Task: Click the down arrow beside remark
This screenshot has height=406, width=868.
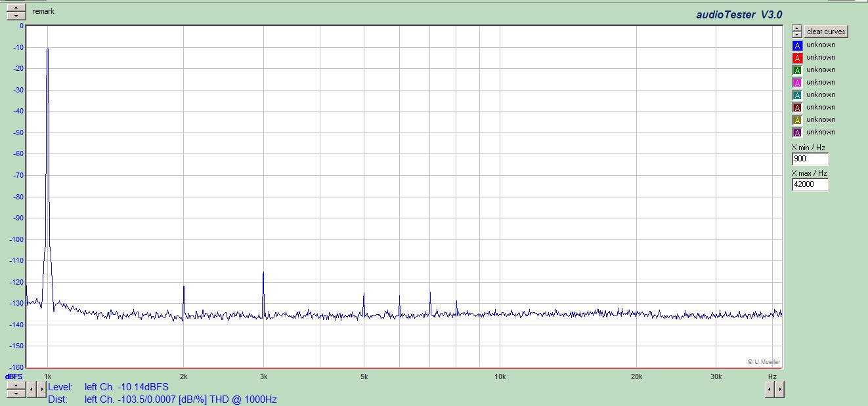Action: click(16, 15)
